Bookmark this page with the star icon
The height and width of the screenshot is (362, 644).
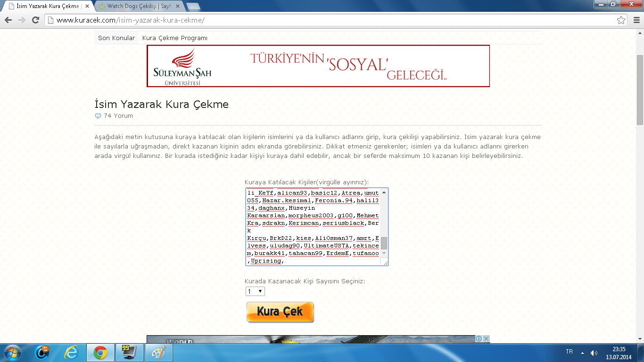point(621,20)
